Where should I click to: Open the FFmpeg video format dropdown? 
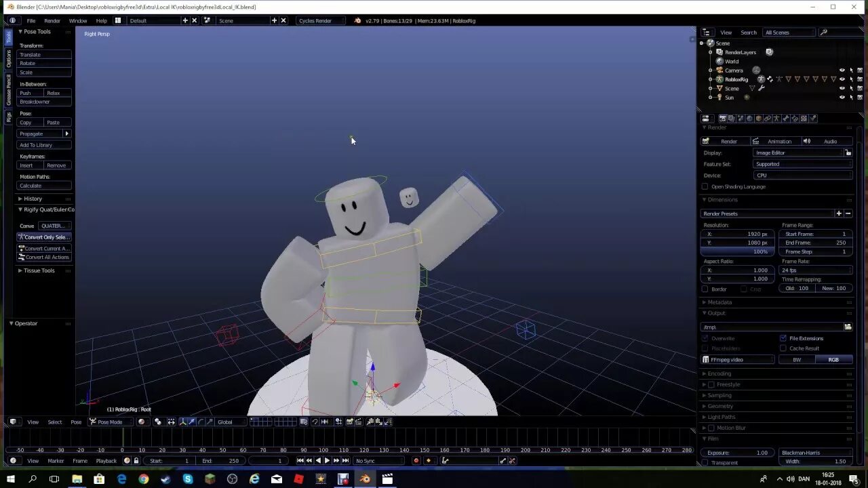tap(738, 359)
